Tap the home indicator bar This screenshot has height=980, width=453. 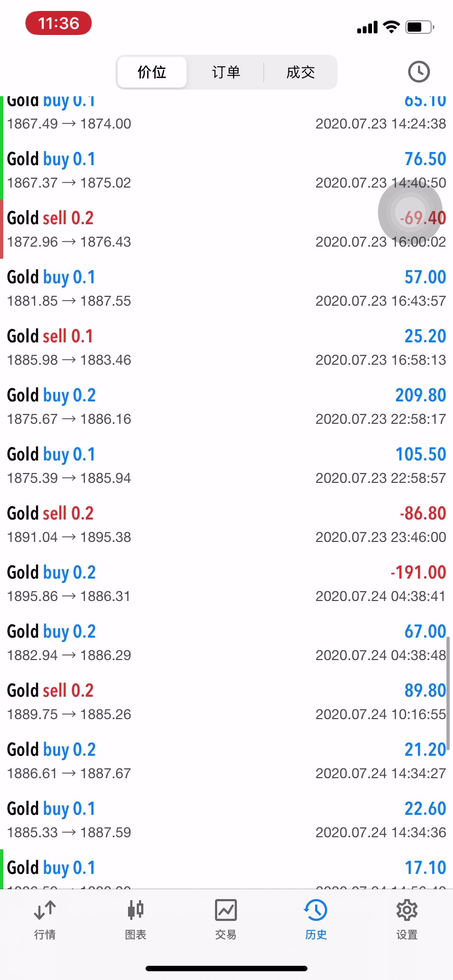click(x=226, y=969)
